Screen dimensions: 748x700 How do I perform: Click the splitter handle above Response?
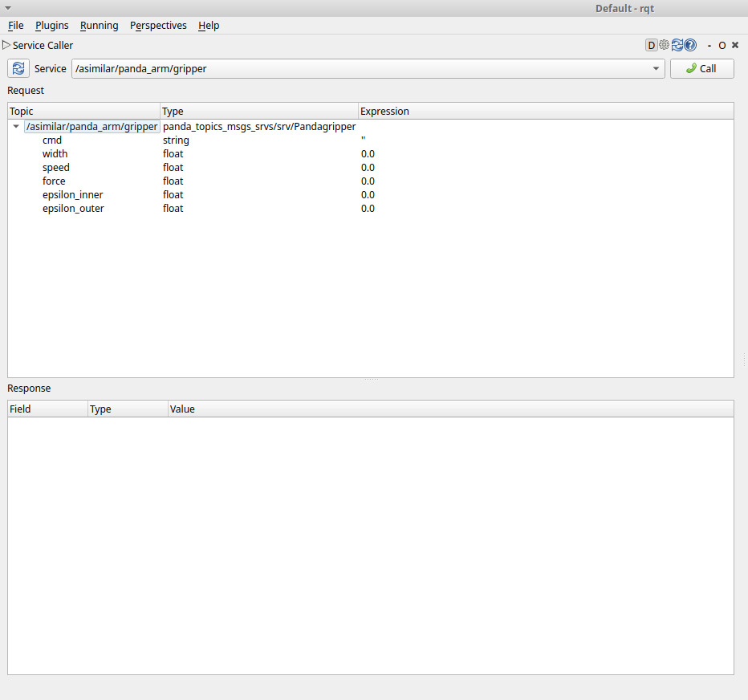click(371, 380)
